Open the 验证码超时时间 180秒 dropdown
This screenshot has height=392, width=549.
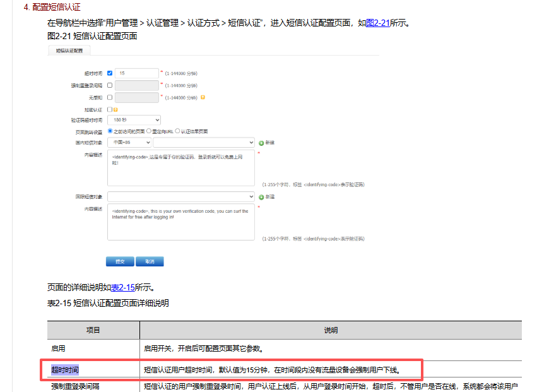coord(134,120)
